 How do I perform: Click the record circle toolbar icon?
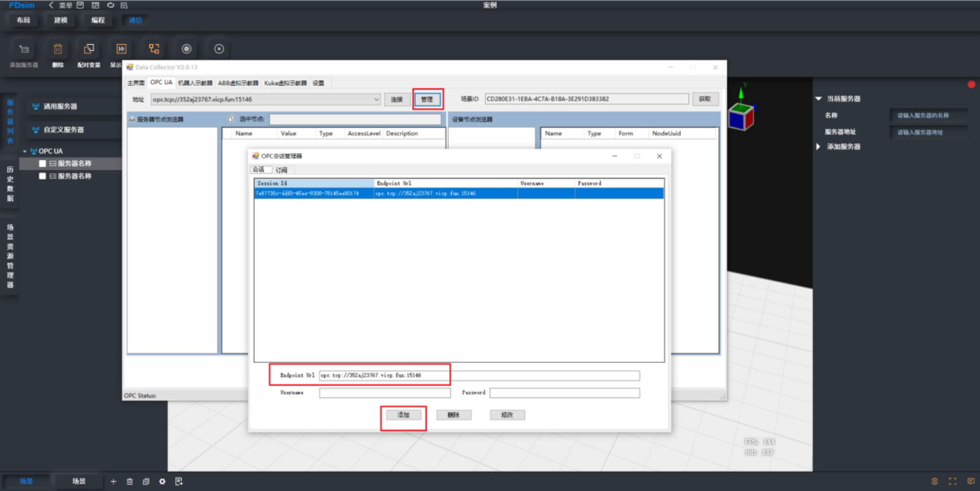click(186, 49)
